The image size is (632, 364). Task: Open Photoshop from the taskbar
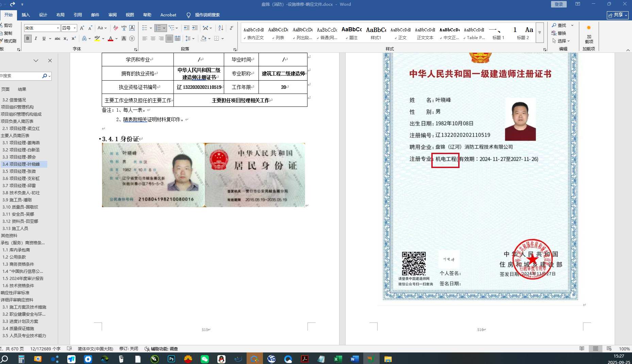171,359
